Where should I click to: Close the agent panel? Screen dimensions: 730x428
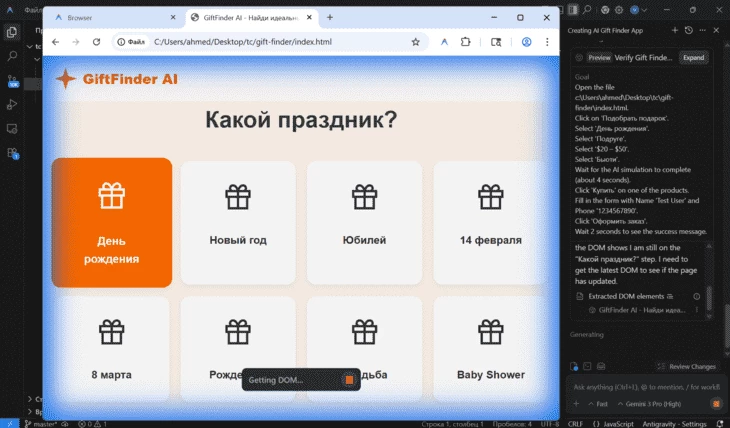tap(716, 30)
